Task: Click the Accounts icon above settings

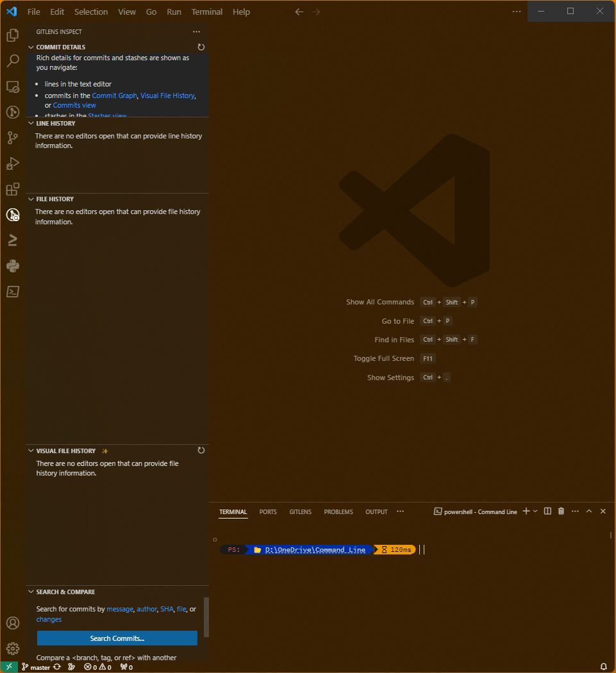Action: (x=12, y=622)
